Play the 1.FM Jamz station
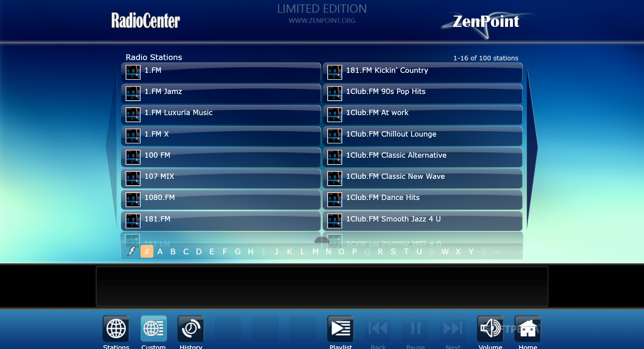This screenshot has height=349, width=644. (x=221, y=93)
